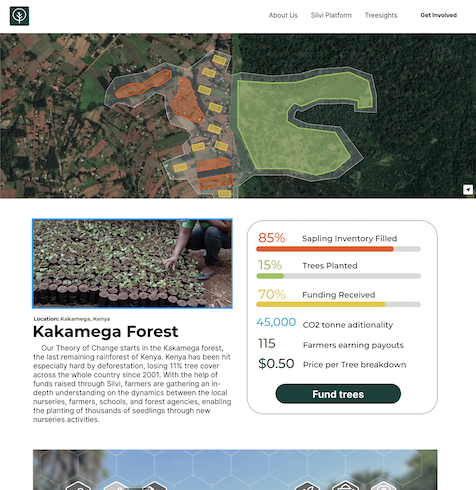Click the 15% trees planted value
This screenshot has height=490, width=476.
pos(270,265)
